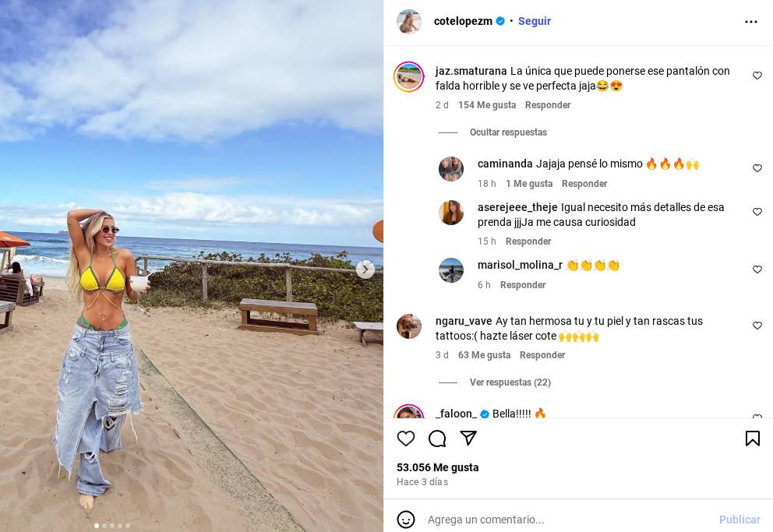
Task: Click the Agrega un comentario field
Action: (567, 520)
